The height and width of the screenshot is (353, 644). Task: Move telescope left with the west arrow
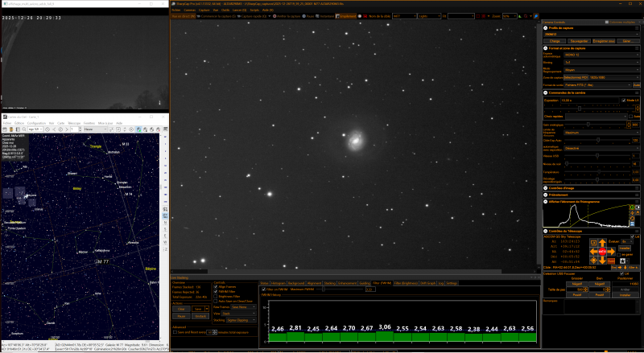pos(593,251)
